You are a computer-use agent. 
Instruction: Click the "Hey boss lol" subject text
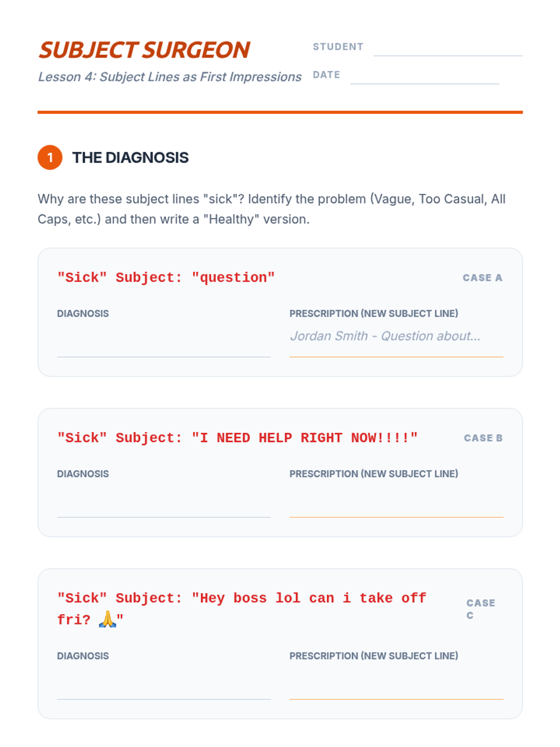coord(242,609)
